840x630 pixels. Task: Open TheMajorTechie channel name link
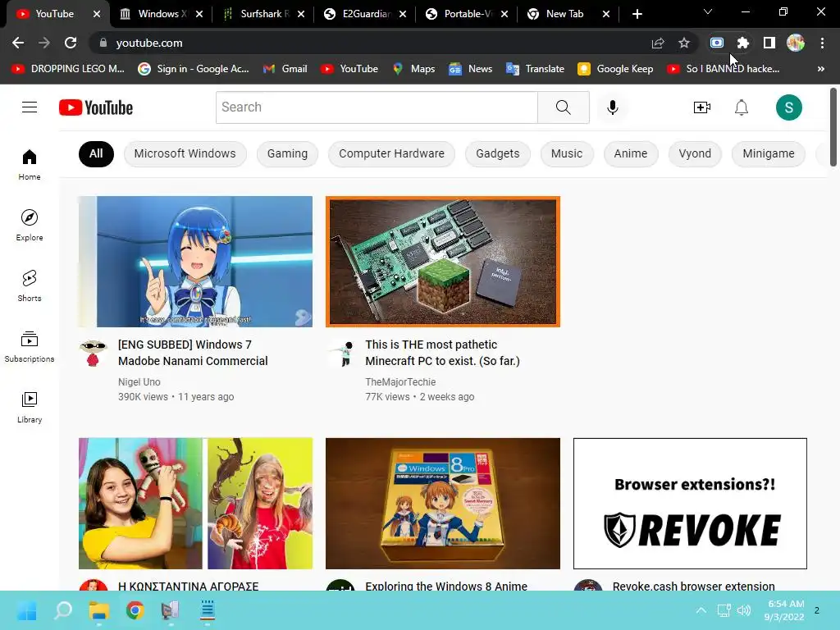click(400, 382)
